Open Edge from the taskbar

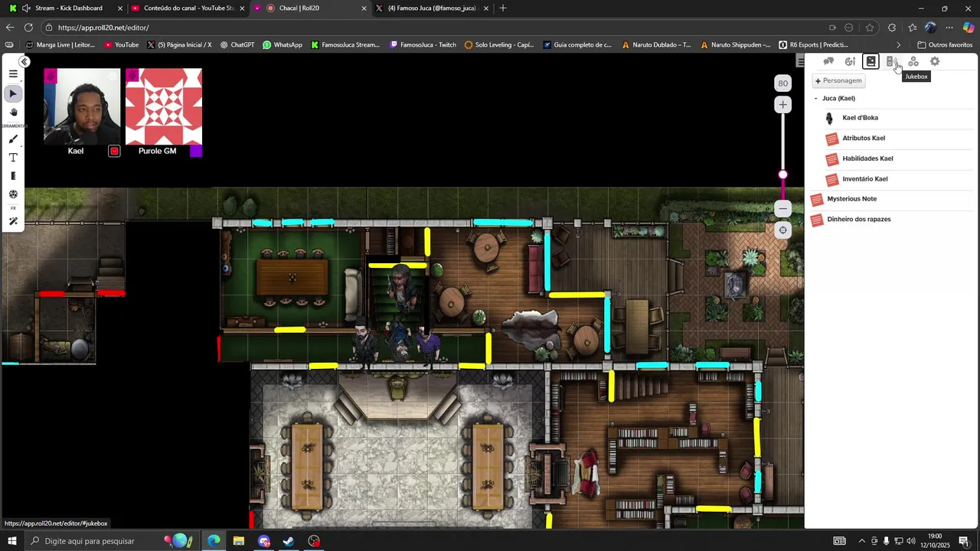click(214, 541)
